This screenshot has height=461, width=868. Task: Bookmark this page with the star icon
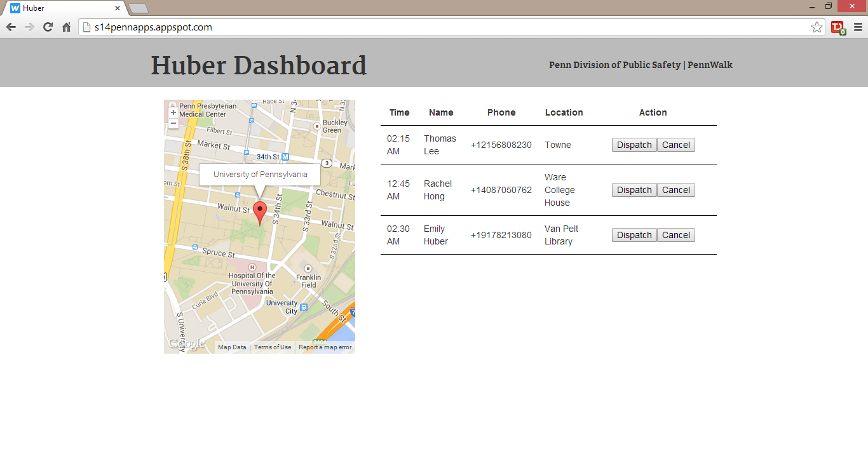click(x=817, y=27)
